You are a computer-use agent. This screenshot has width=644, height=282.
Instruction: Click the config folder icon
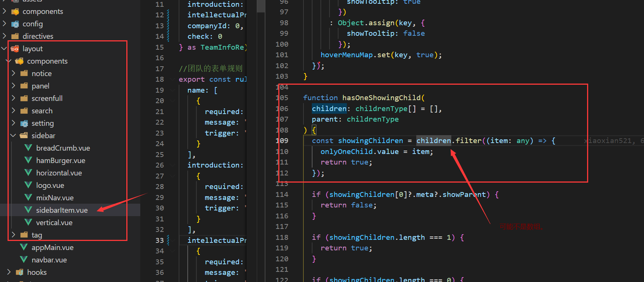tap(15, 24)
